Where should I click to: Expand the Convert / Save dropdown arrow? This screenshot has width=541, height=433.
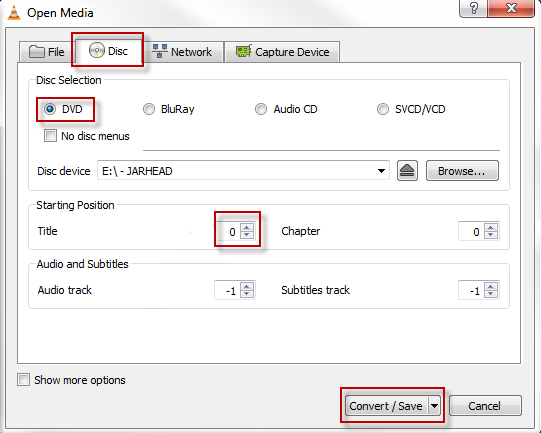434,406
